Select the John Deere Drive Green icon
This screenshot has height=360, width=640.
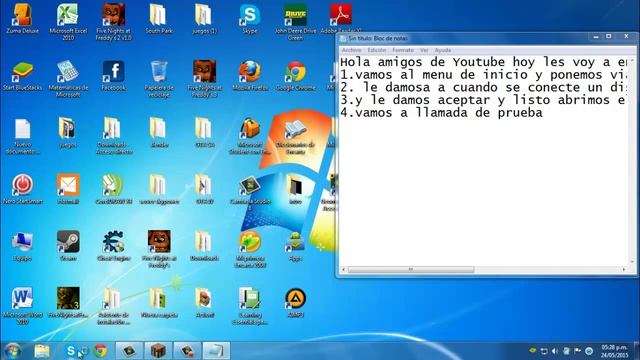click(x=295, y=22)
